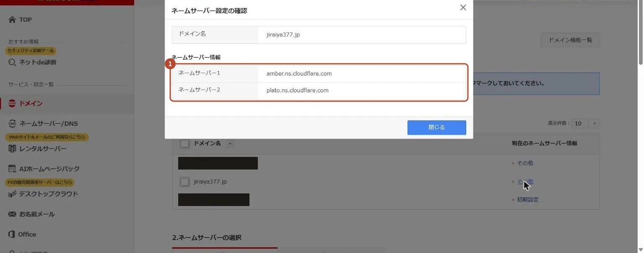Click the blue 閉じる button
This screenshot has height=253, width=644.
click(436, 128)
